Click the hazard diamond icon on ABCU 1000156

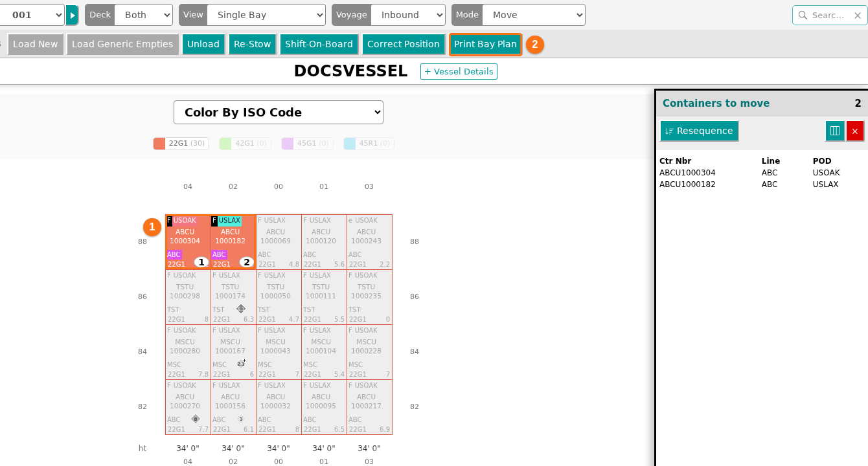click(241, 419)
